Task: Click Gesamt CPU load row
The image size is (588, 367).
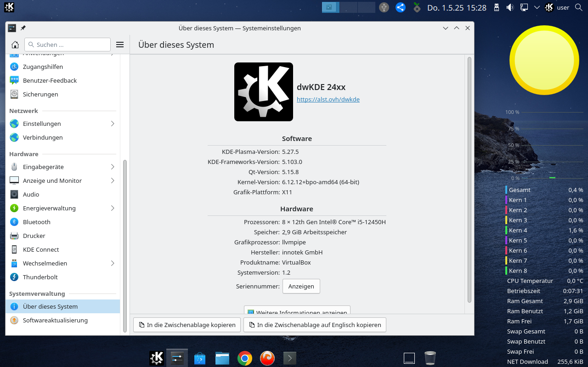Action: [x=544, y=190]
